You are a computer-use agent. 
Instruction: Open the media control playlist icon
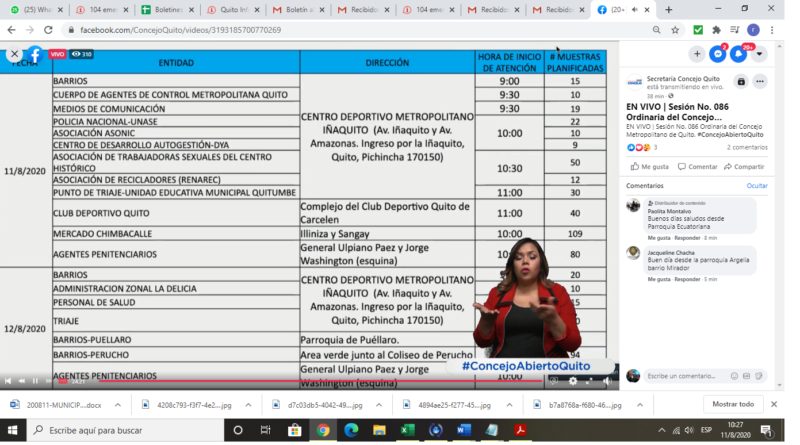pyautogui.click(x=735, y=30)
